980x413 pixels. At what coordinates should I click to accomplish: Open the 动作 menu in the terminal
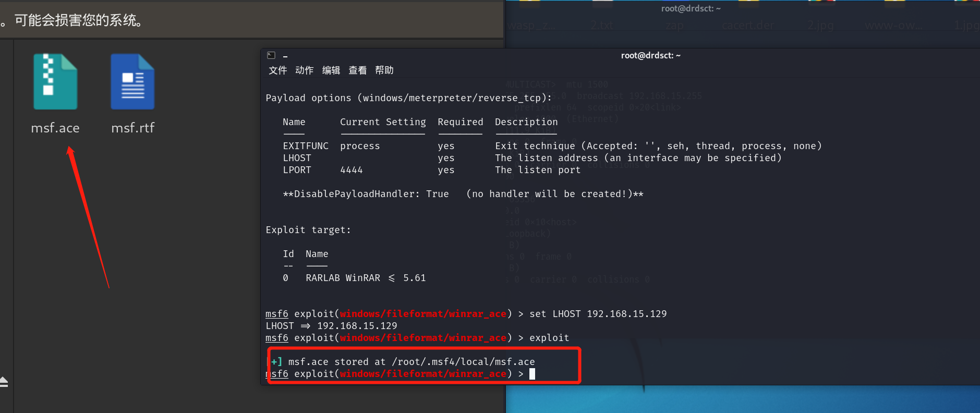pyautogui.click(x=304, y=70)
